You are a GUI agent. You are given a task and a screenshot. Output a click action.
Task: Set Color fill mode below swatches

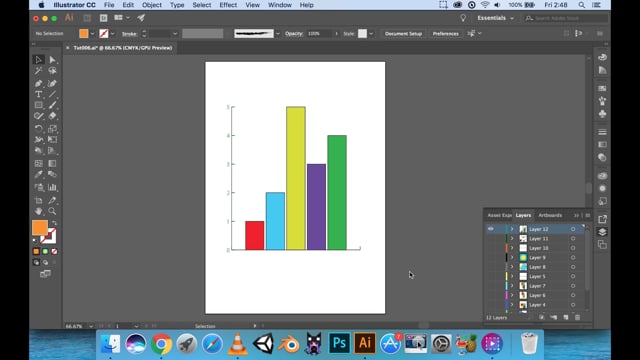click(x=36, y=251)
